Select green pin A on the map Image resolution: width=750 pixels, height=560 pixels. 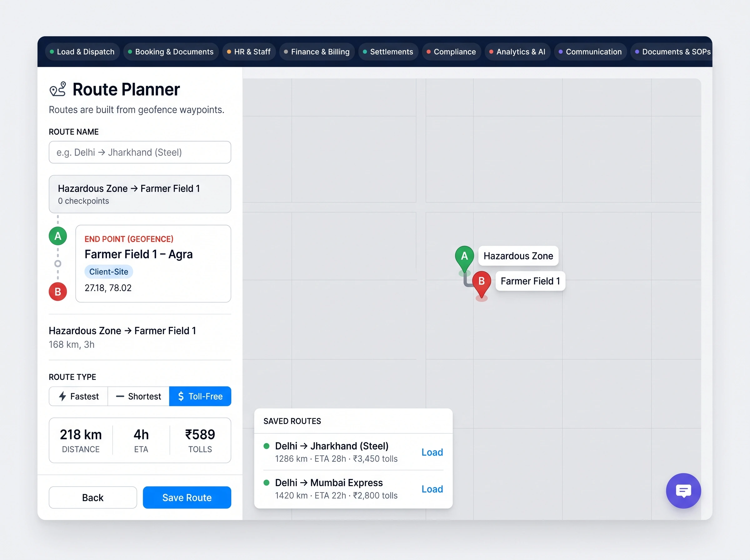(x=464, y=259)
